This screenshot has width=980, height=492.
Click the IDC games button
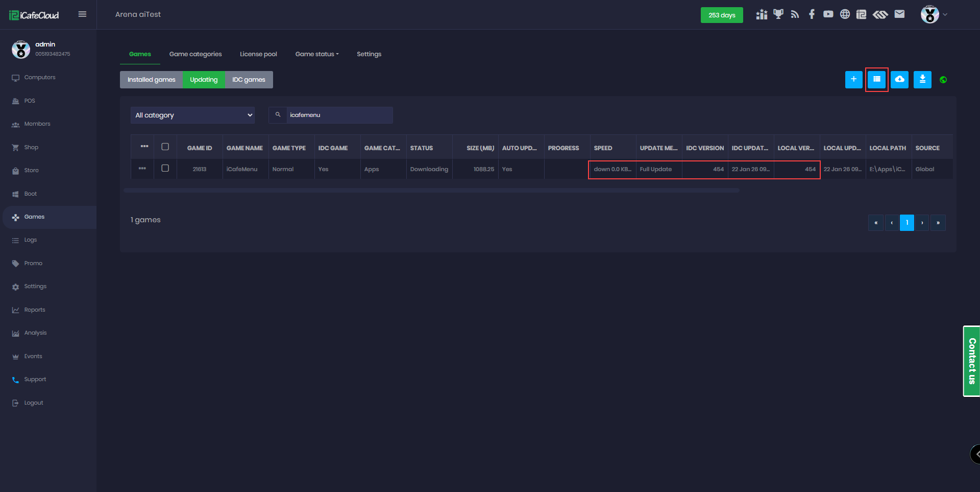(x=249, y=80)
